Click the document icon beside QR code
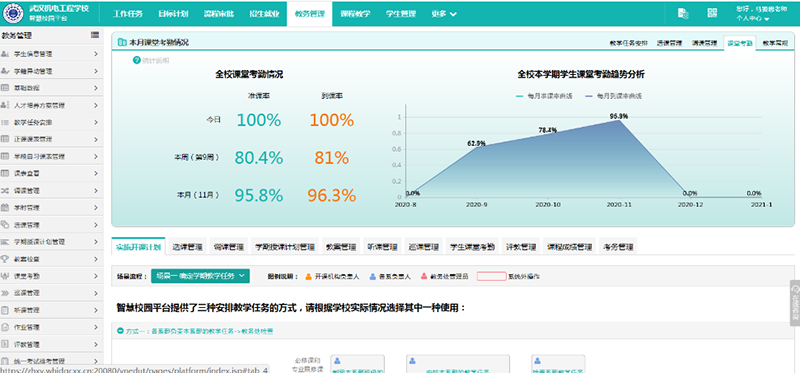 point(683,14)
